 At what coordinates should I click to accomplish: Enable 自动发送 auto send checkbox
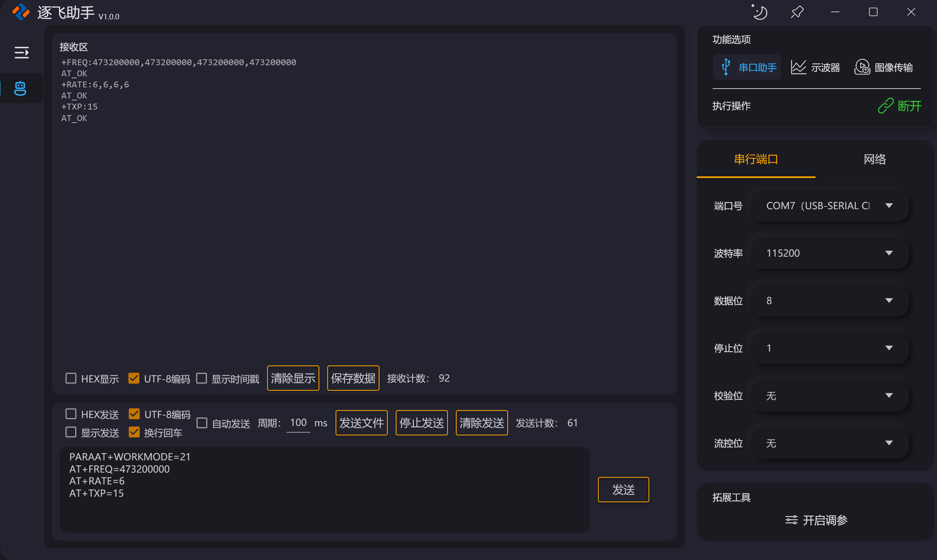202,423
